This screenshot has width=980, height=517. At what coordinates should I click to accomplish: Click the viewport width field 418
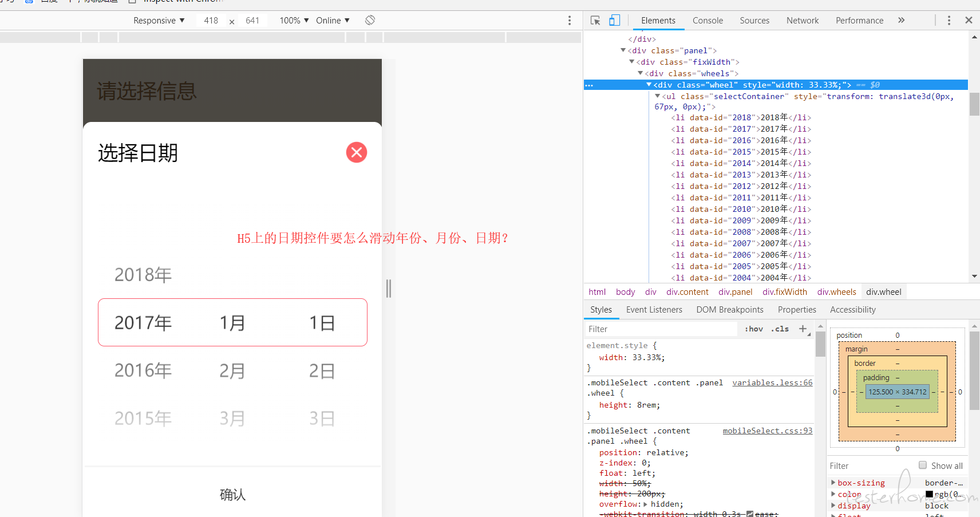211,21
